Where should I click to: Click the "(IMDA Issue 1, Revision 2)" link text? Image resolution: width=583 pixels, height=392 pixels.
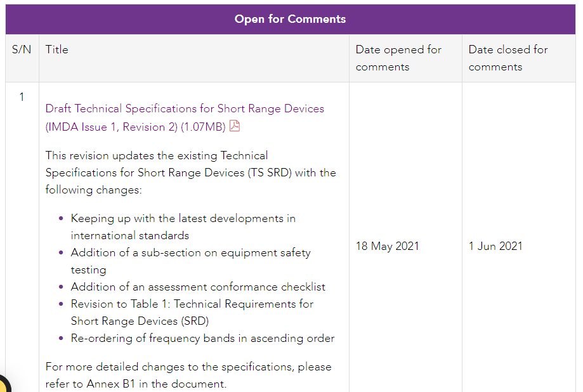tap(112, 127)
